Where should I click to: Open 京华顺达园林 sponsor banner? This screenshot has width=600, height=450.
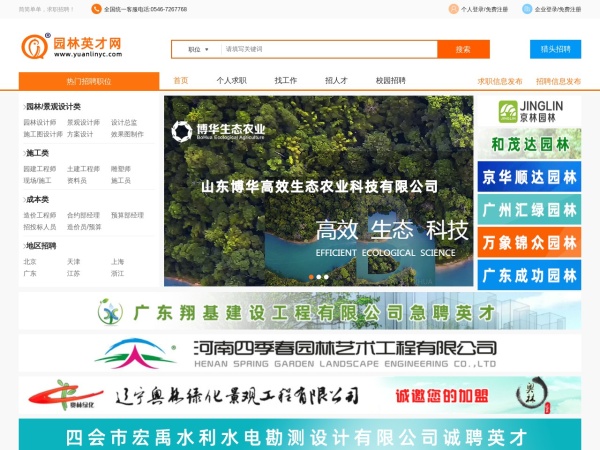click(530, 176)
